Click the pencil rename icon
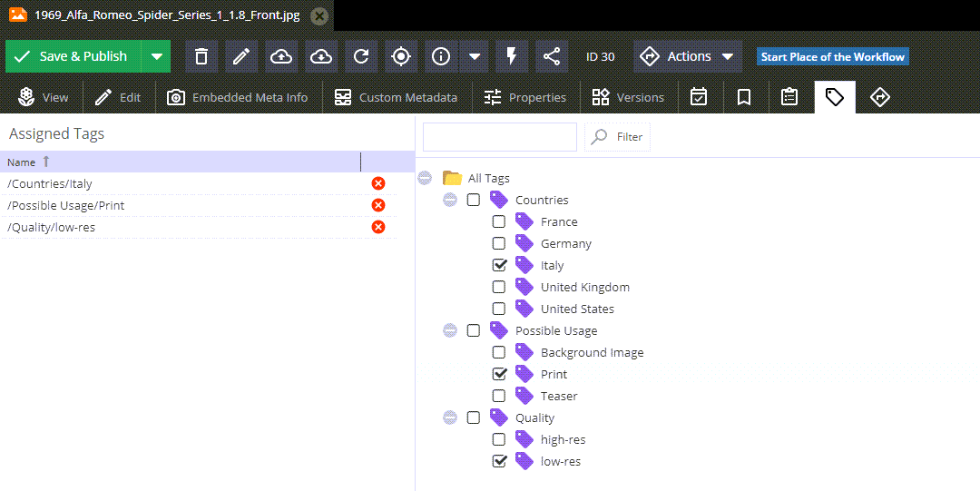Image resolution: width=980 pixels, height=491 pixels. [241, 56]
